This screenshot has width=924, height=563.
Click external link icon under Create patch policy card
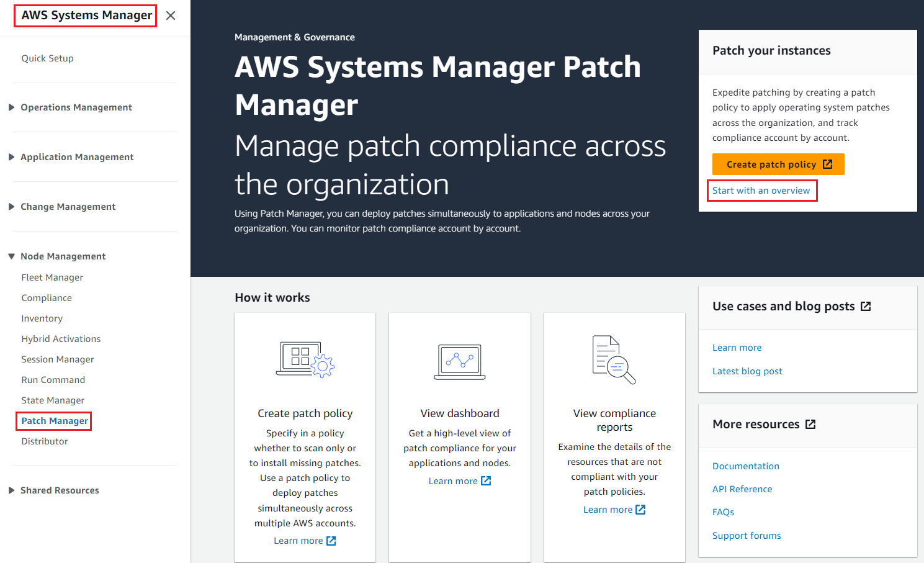point(331,541)
